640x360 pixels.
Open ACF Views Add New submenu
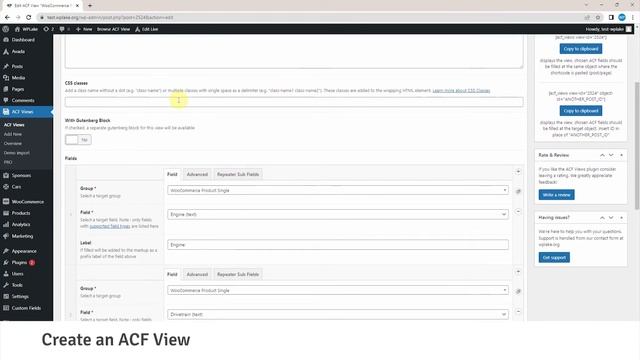click(13, 134)
